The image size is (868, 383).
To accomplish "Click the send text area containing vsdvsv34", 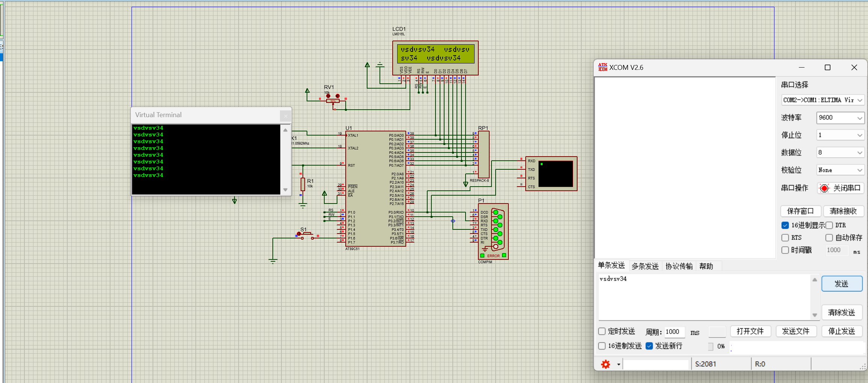I will click(x=705, y=297).
